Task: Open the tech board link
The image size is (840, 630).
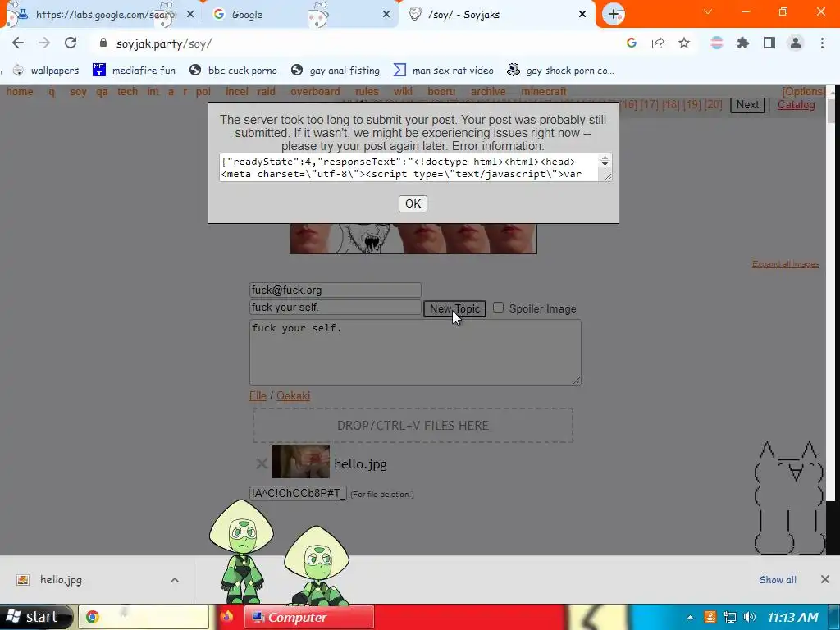Action: pyautogui.click(x=127, y=92)
